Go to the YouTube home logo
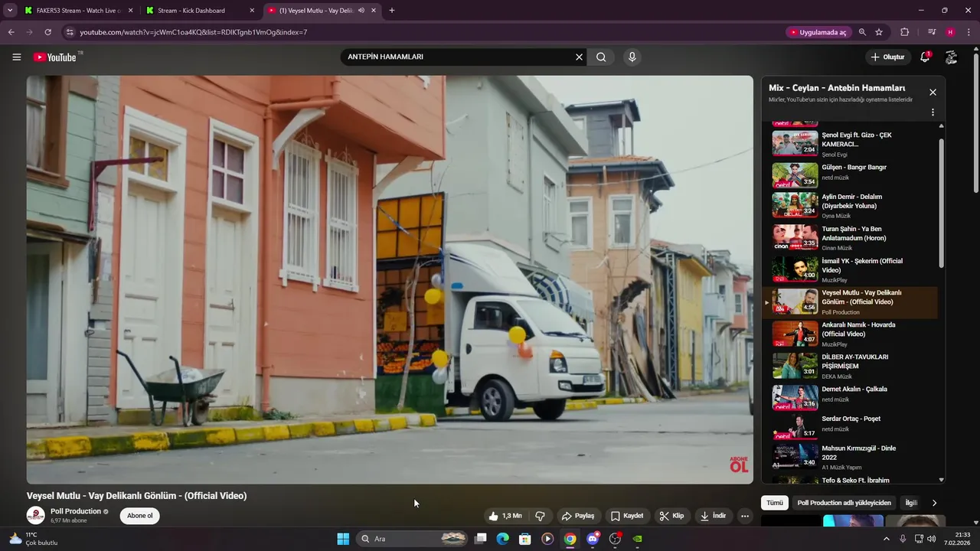Viewport: 980px width, 551px height. (54, 57)
